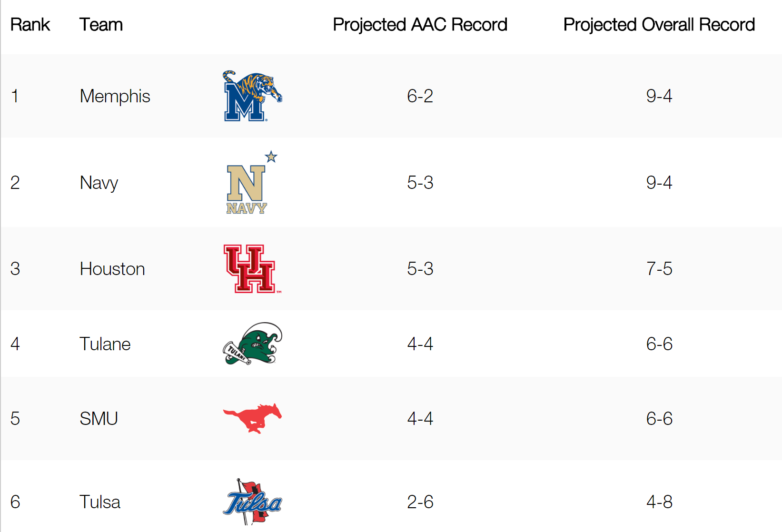
Task: Click the Navy team name
Action: 99,183
